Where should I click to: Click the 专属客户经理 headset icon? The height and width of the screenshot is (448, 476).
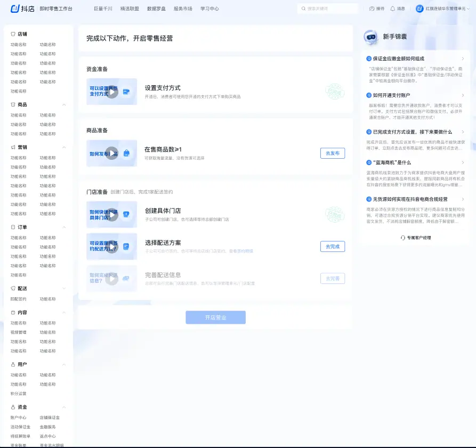click(403, 238)
